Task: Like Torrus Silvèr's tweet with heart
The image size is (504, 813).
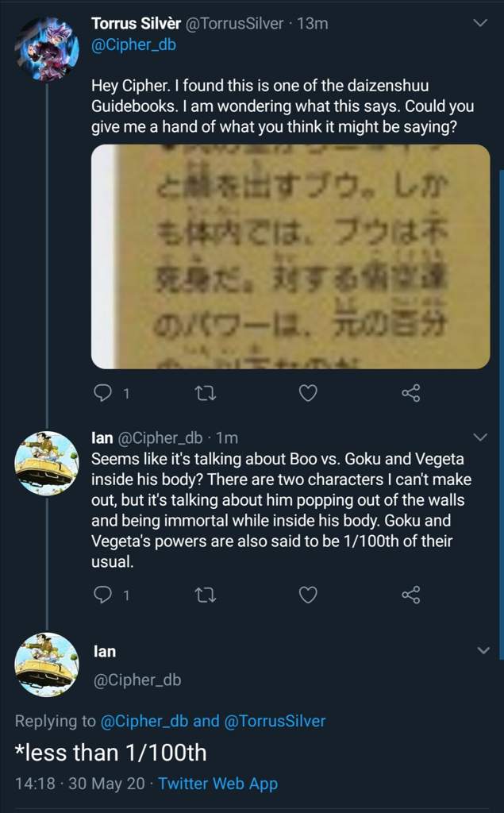Action: 308,394
